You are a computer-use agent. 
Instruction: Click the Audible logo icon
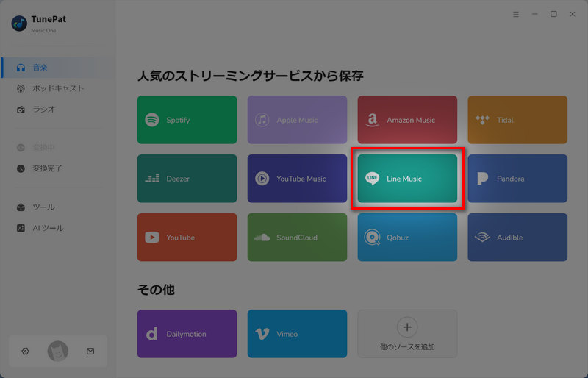point(482,238)
